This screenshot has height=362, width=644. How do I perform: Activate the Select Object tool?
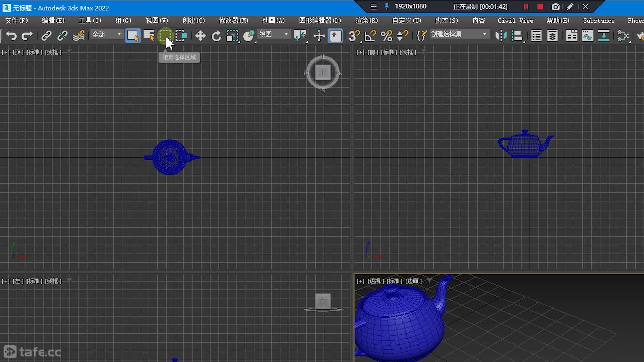tap(133, 36)
